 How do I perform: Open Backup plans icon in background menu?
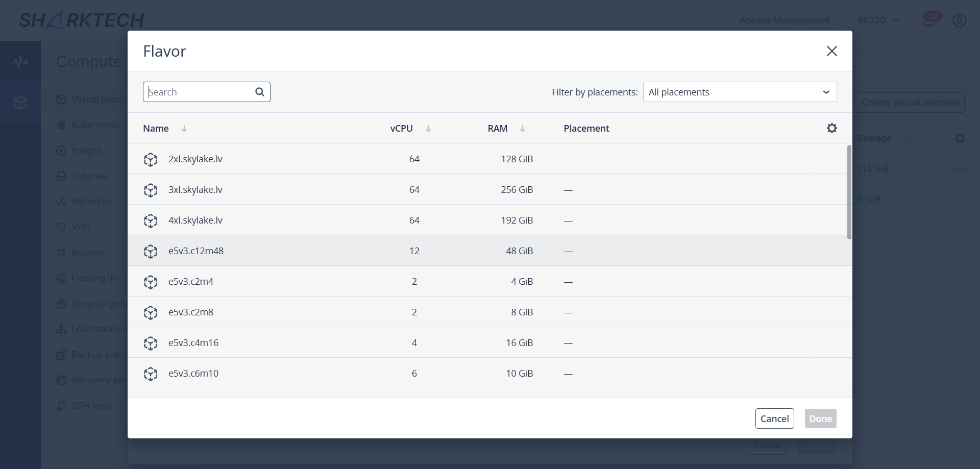[61, 355]
